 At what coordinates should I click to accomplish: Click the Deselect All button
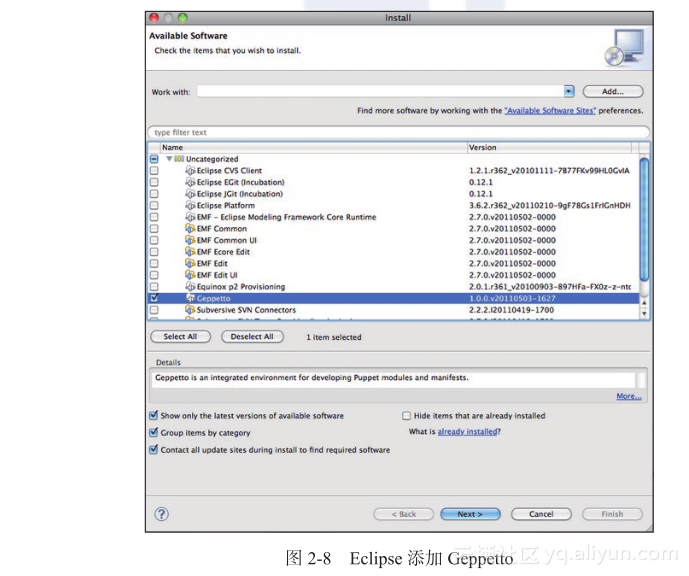point(252,337)
